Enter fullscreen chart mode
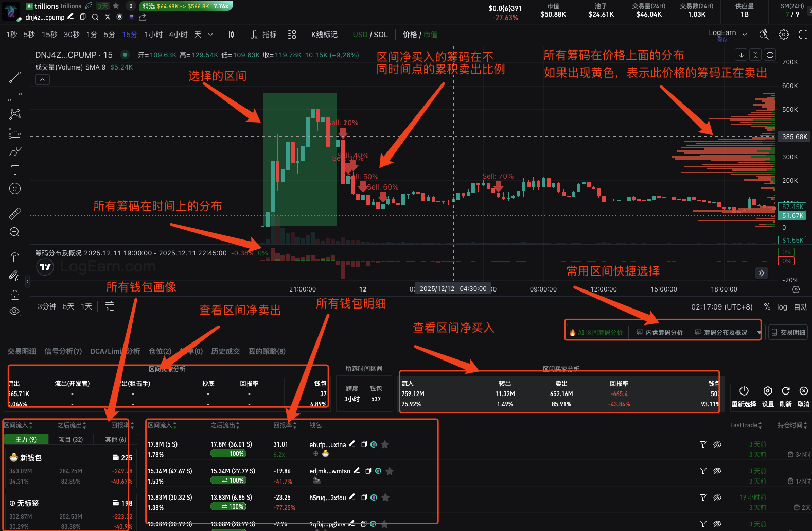 click(803, 35)
